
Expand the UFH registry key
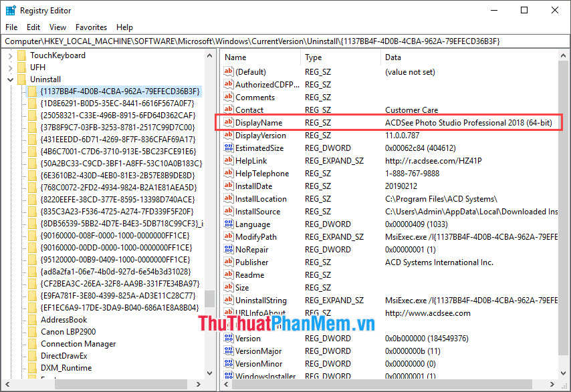click(x=12, y=67)
